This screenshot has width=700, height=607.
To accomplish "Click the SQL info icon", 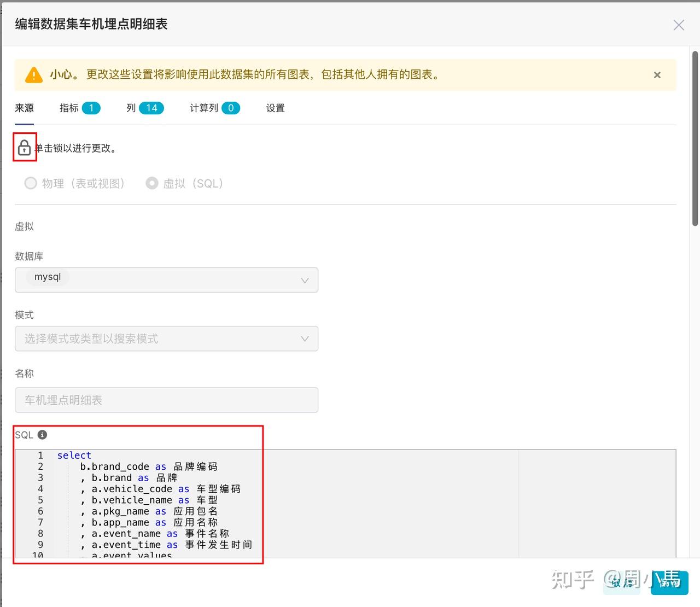I will tap(42, 435).
